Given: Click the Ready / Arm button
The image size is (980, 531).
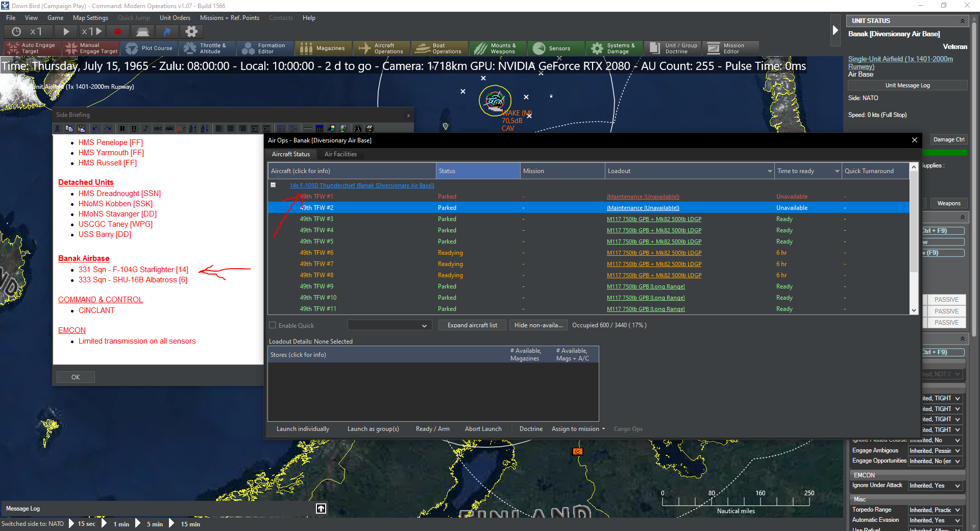Looking at the screenshot, I should tap(432, 429).
